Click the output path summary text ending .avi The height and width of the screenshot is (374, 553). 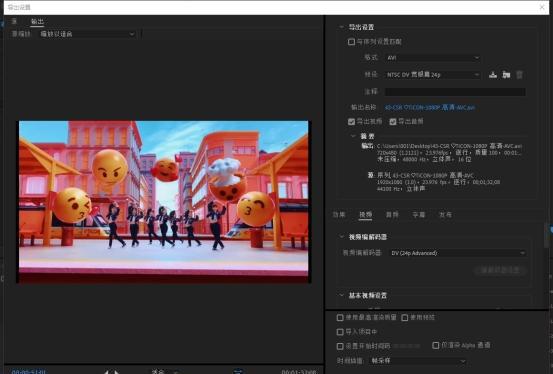tap(449, 146)
